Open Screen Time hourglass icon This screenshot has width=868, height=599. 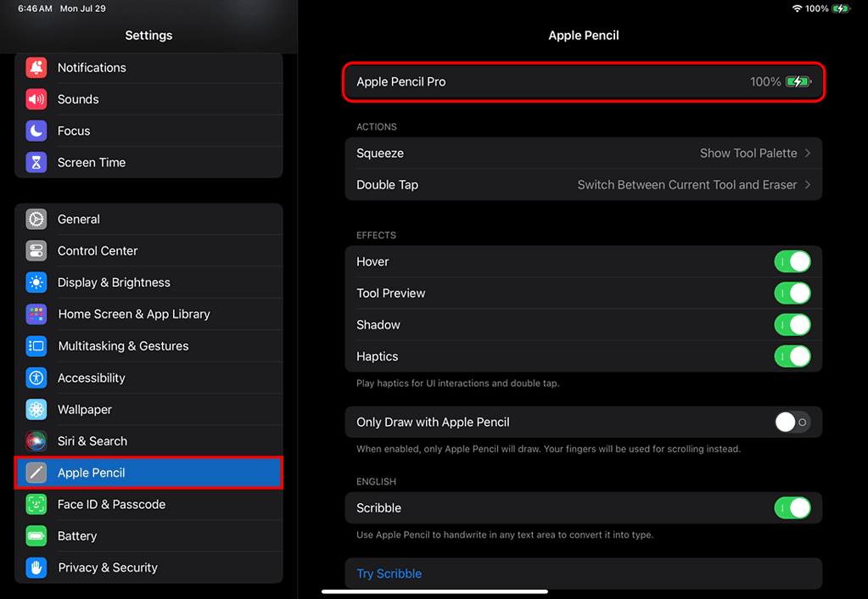(36, 163)
